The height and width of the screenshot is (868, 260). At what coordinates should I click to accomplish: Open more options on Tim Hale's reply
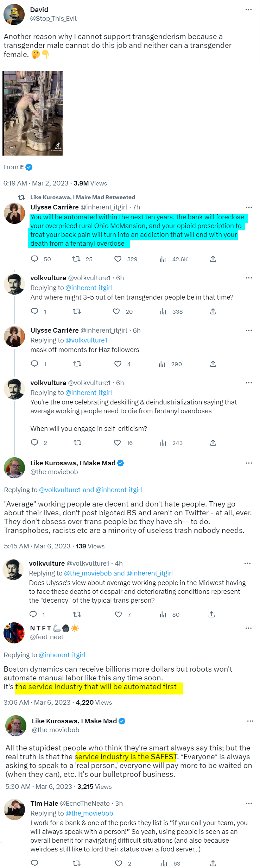pyautogui.click(x=249, y=803)
